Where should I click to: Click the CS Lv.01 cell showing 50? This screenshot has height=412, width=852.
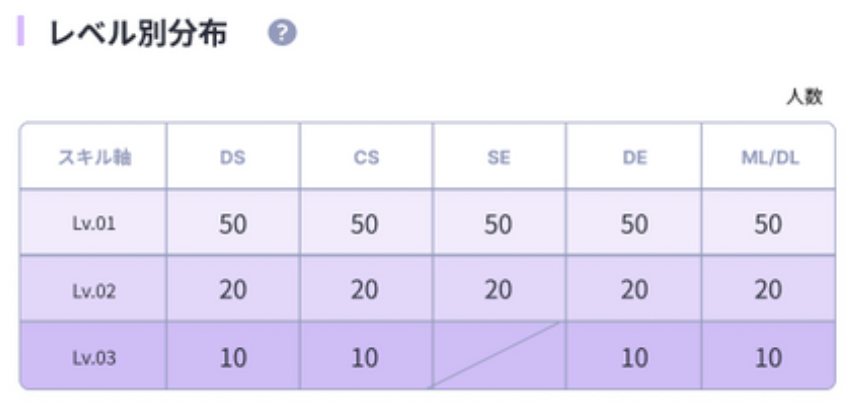366,223
